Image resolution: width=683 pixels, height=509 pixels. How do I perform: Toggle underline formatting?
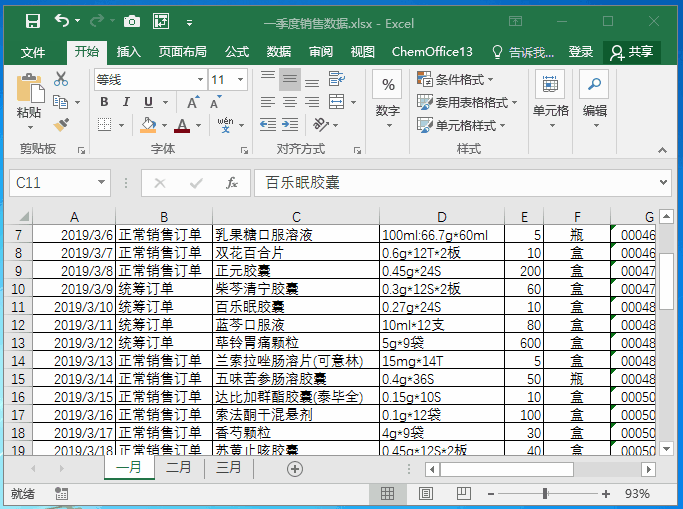[149, 102]
